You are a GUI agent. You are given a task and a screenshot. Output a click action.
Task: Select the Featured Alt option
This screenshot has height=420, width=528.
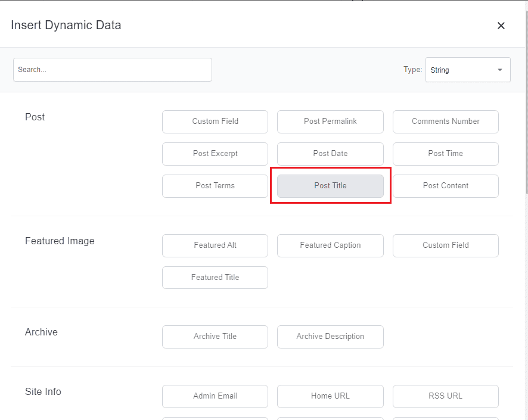215,245
